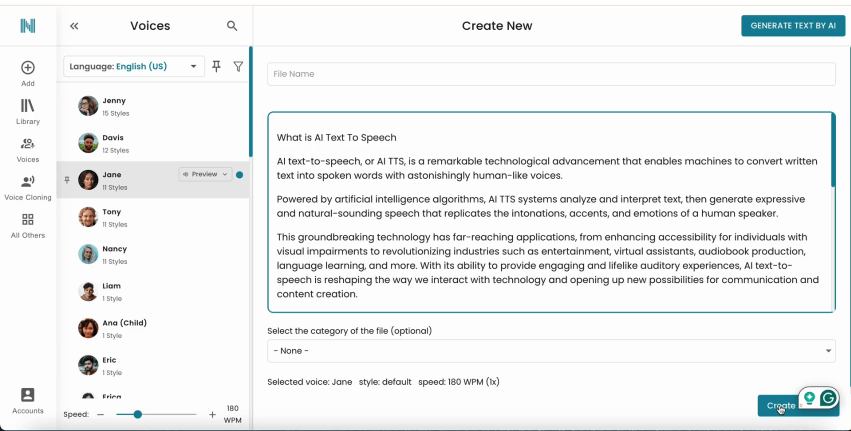The height and width of the screenshot is (431, 851).
Task: Click the Grammarly icon
Action: tap(828, 398)
